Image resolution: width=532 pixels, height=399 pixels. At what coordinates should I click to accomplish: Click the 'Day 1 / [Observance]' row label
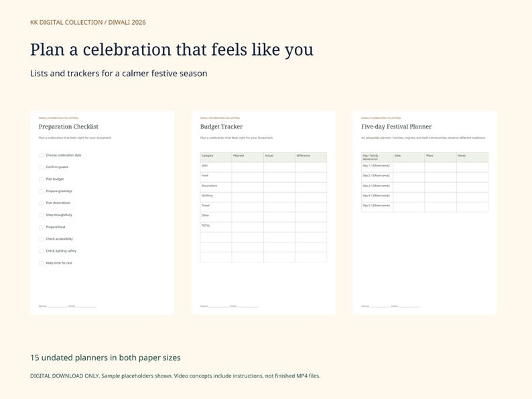pyautogui.click(x=376, y=165)
